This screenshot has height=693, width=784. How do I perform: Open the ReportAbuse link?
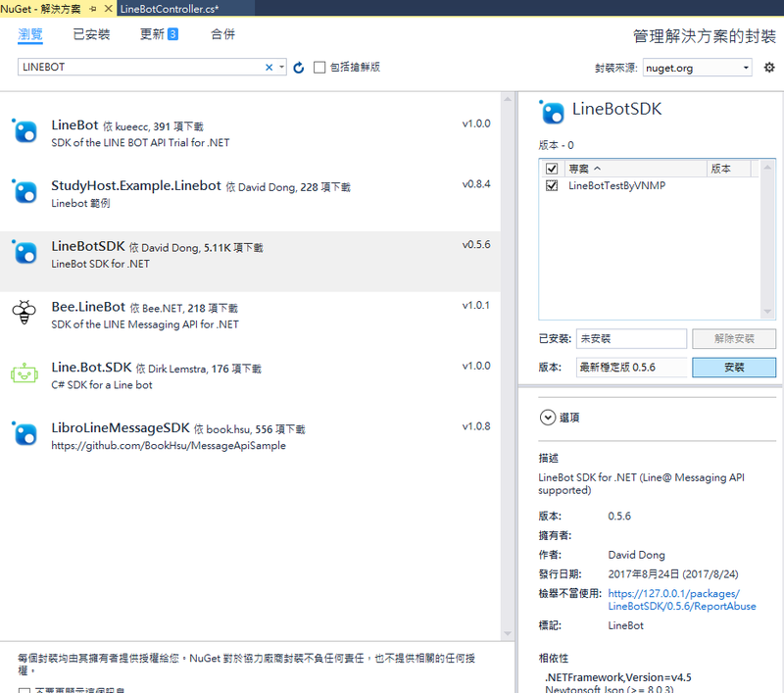(682, 600)
